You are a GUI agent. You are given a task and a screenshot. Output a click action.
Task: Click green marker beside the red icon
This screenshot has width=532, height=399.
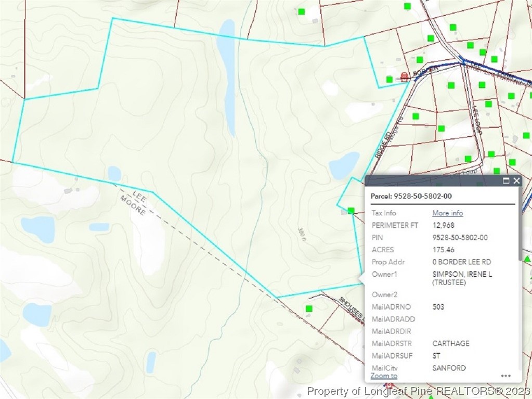pos(390,79)
